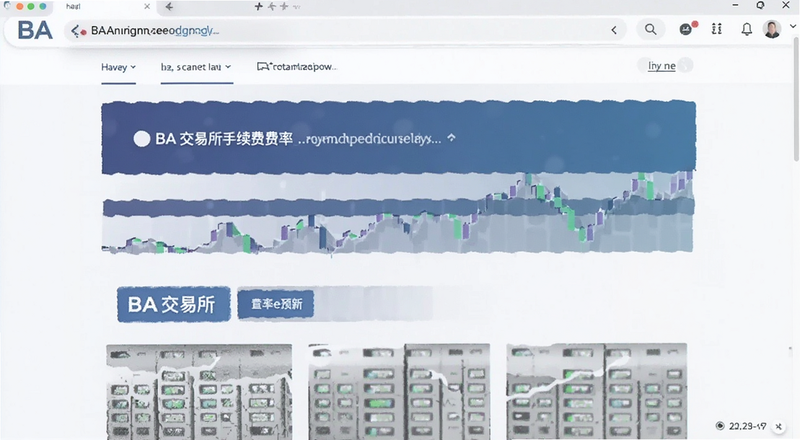
Task: Click the page vertical scrollbar
Action: pos(796,100)
